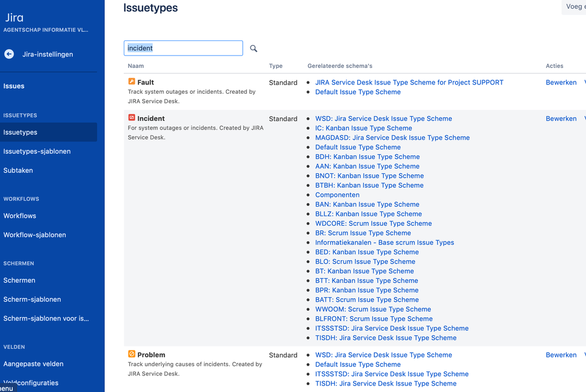586x392 pixels.
Task: Open ITSSSTSD scheme link under Problem
Action: (x=392, y=374)
